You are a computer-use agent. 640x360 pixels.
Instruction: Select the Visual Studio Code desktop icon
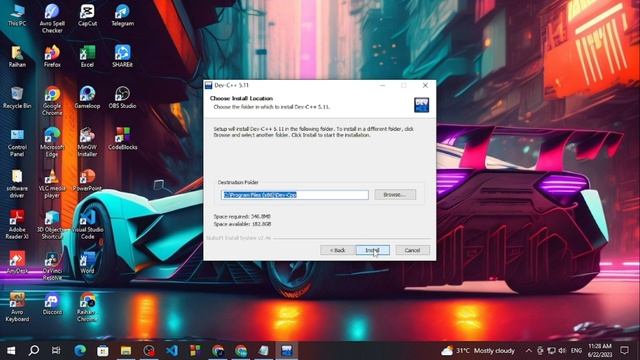87,225
